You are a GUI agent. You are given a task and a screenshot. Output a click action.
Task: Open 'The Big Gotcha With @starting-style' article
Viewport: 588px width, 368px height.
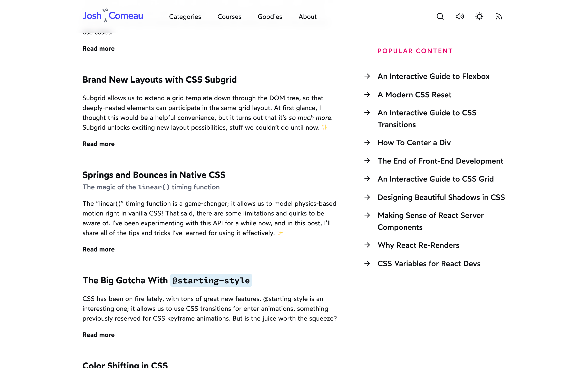pyautogui.click(x=167, y=280)
